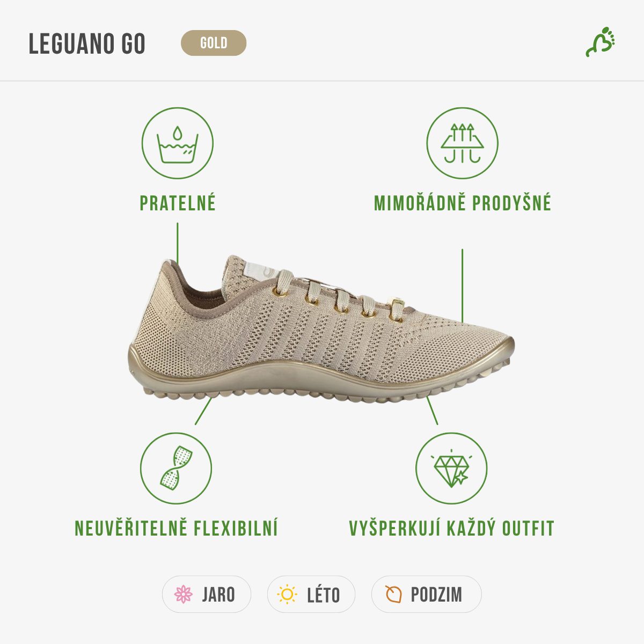Select the PODZIM season pill

pyautogui.click(x=427, y=594)
